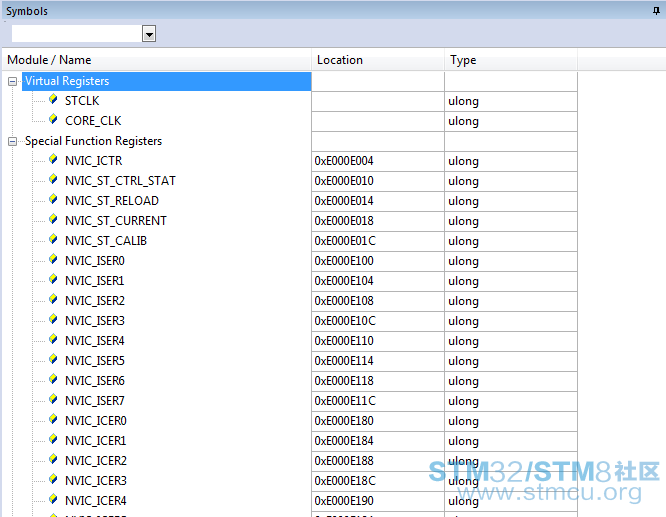Select the NVIC_ST_CURRENT entry name

coord(116,221)
